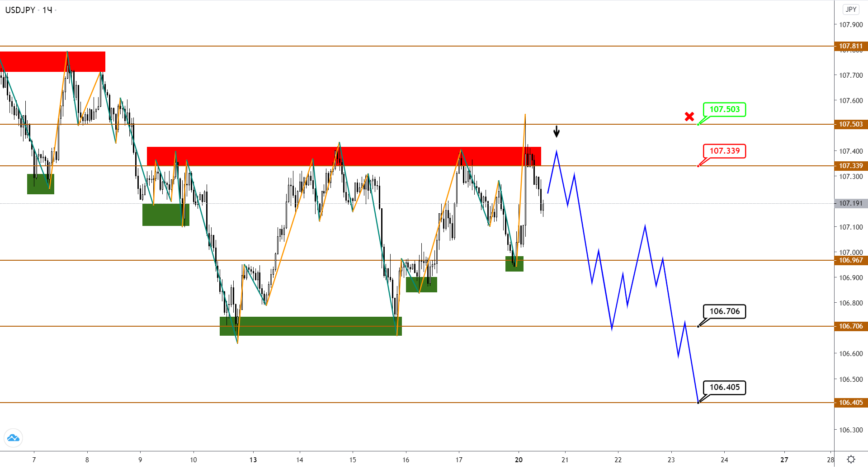This screenshot has width=868, height=469.
Task: Select the wide green support zone rectangle
Action: pyautogui.click(x=311, y=326)
